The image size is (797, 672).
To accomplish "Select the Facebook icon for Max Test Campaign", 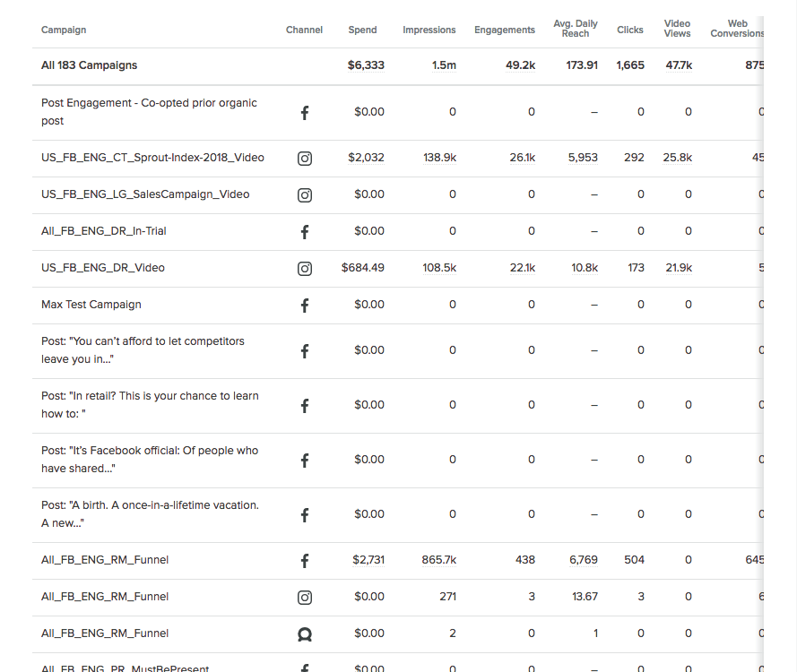I will tap(305, 305).
